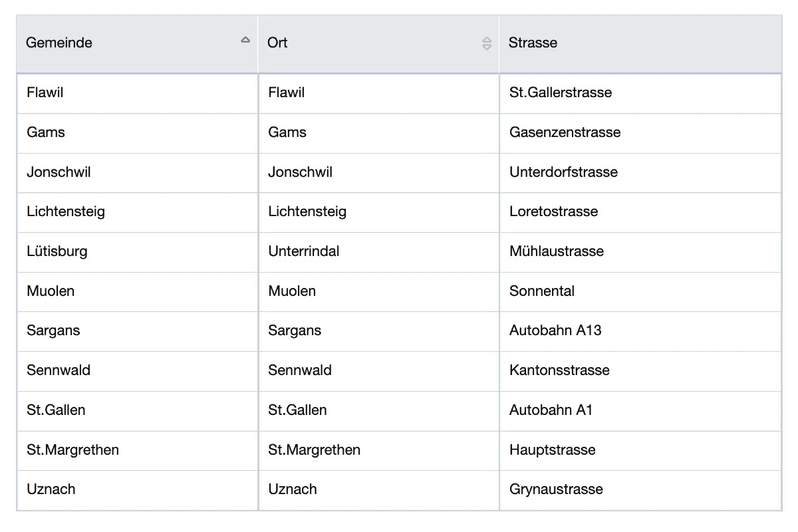Viewport: 798px width, 532px height.
Task: Sort table by Gemeinde column header
Action: [x=137, y=44]
